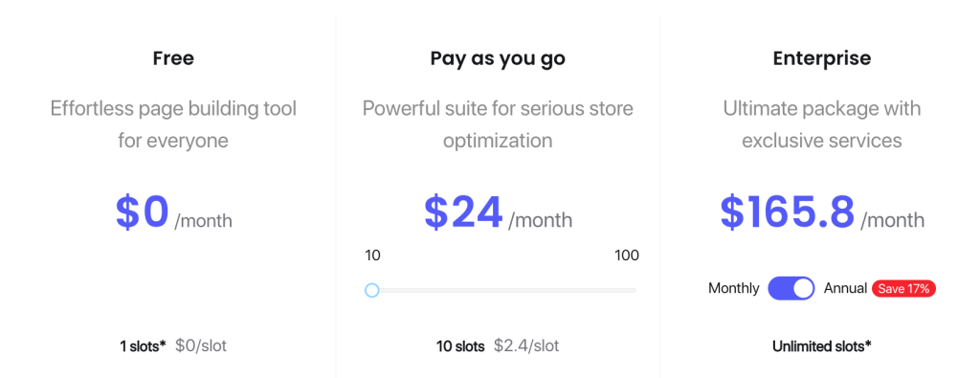Click the 1 slots* text
The image size is (980, 378).
coord(144,345)
